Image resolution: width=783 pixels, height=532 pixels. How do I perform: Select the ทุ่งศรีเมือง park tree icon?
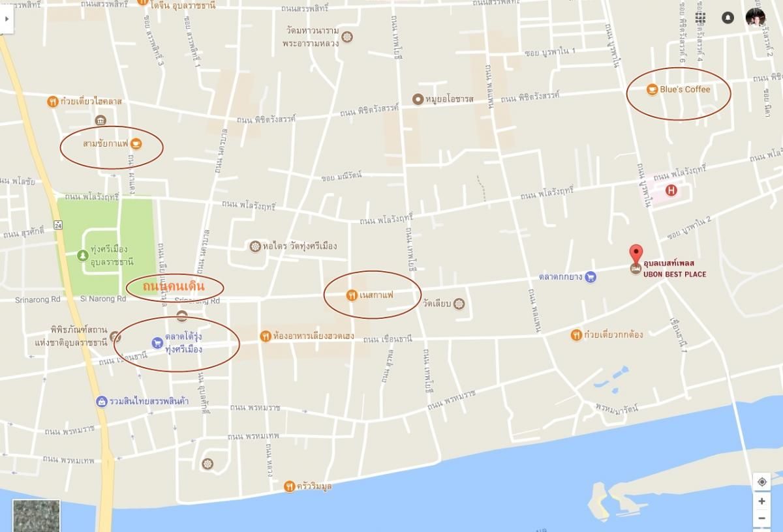point(82,255)
